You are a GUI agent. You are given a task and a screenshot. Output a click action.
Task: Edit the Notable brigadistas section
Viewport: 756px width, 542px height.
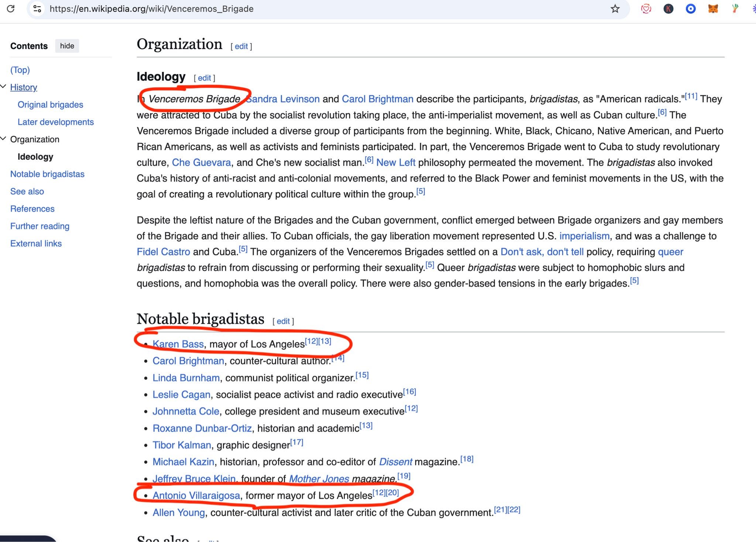pos(283,321)
